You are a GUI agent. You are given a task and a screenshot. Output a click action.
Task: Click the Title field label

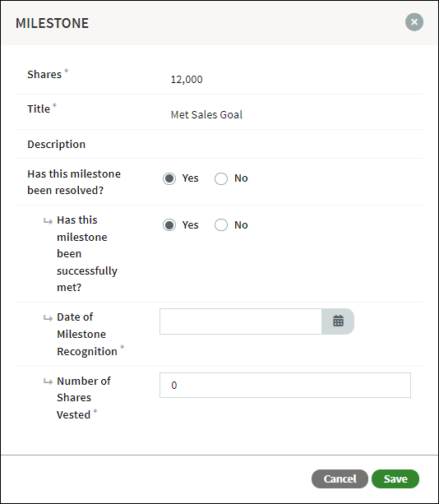tap(39, 109)
